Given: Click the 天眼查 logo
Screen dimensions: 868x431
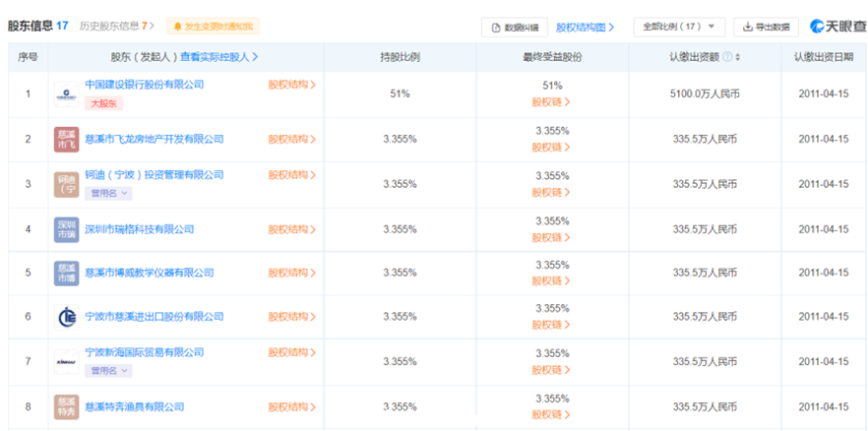Looking at the screenshot, I should coord(837,26).
